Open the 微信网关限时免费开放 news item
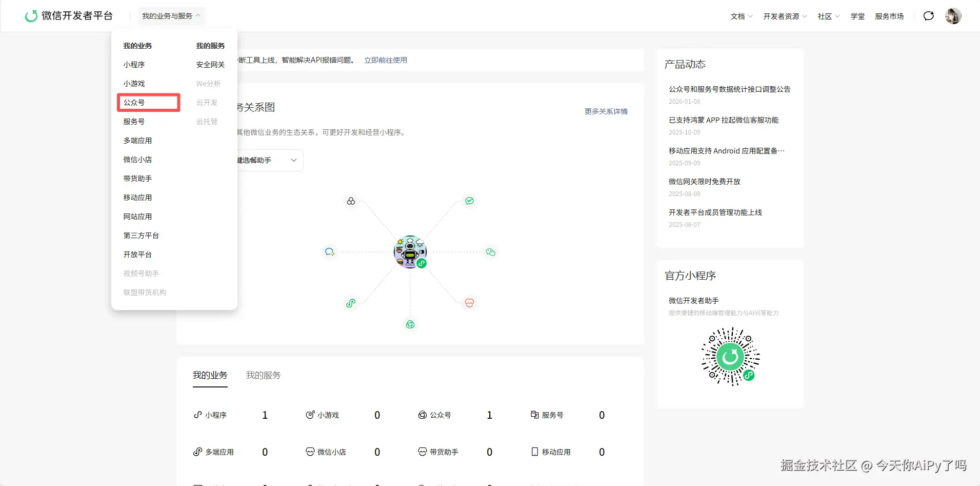Viewport: 980px width, 486px height. click(705, 182)
